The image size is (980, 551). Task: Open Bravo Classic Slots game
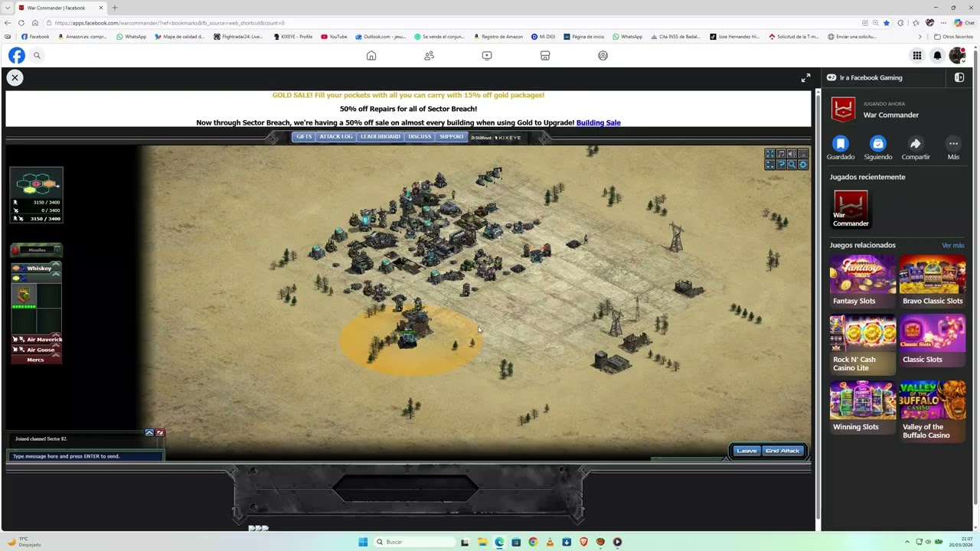click(932, 280)
